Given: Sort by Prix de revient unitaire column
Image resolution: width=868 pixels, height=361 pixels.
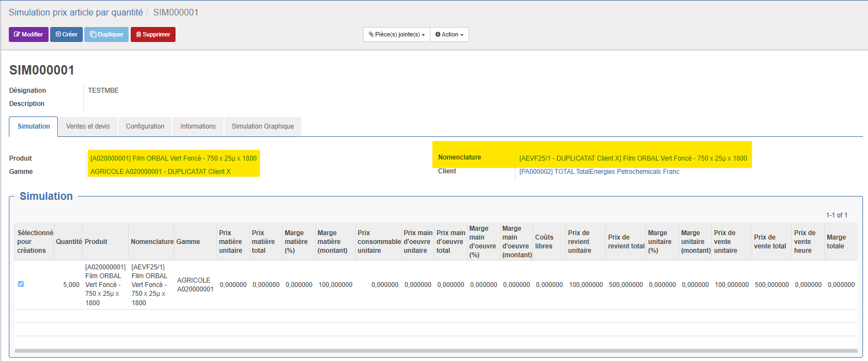Looking at the screenshot, I should 586,242.
